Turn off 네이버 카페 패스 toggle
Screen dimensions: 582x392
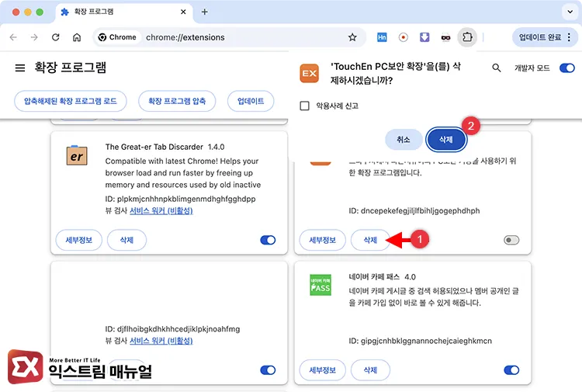pyautogui.click(x=511, y=370)
